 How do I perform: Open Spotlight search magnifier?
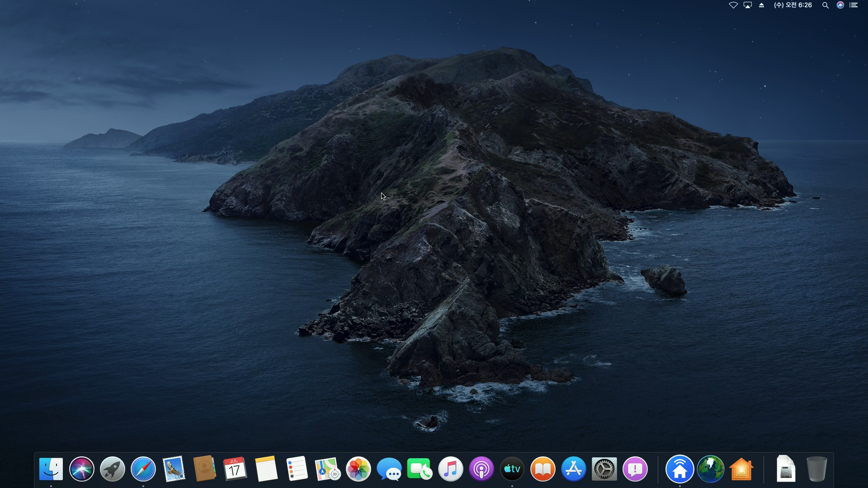click(x=826, y=5)
